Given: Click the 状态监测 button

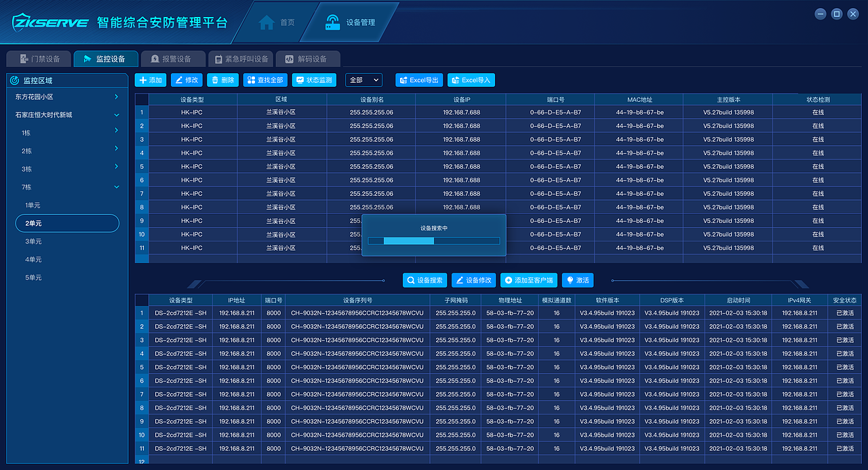Looking at the screenshot, I should tap(314, 80).
